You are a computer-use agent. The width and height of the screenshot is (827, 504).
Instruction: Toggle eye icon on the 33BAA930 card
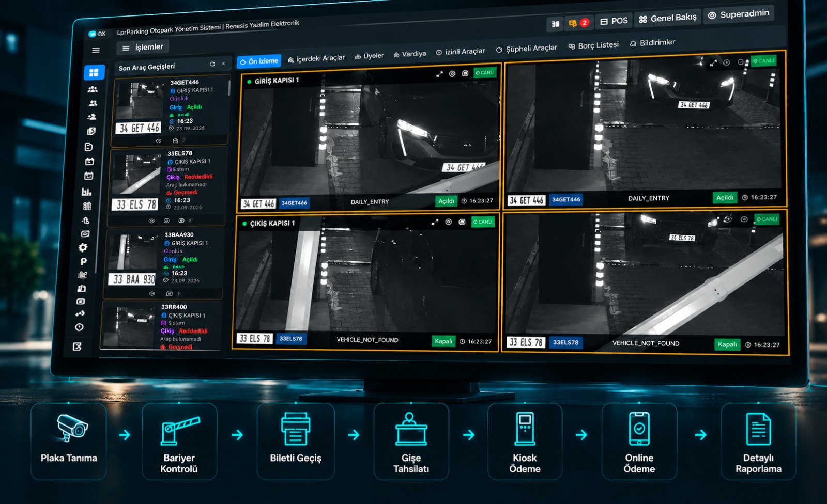pyautogui.click(x=152, y=293)
